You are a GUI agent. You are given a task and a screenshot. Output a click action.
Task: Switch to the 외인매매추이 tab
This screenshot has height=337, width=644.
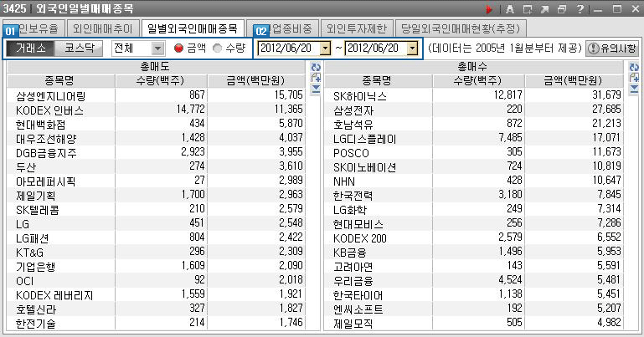[x=103, y=28]
